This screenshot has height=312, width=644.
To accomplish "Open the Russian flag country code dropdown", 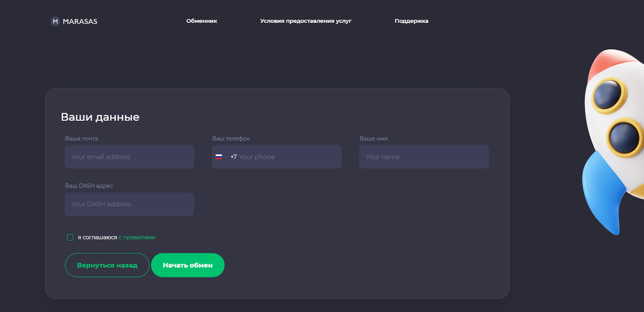I will [x=221, y=157].
